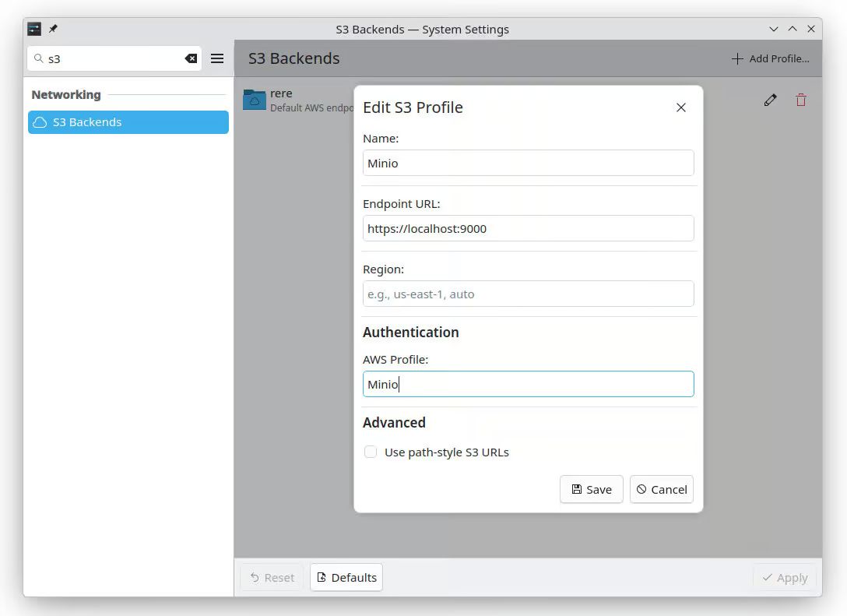The width and height of the screenshot is (847, 616).
Task: Close the Edit S3 Profile dialog
Action: click(681, 107)
